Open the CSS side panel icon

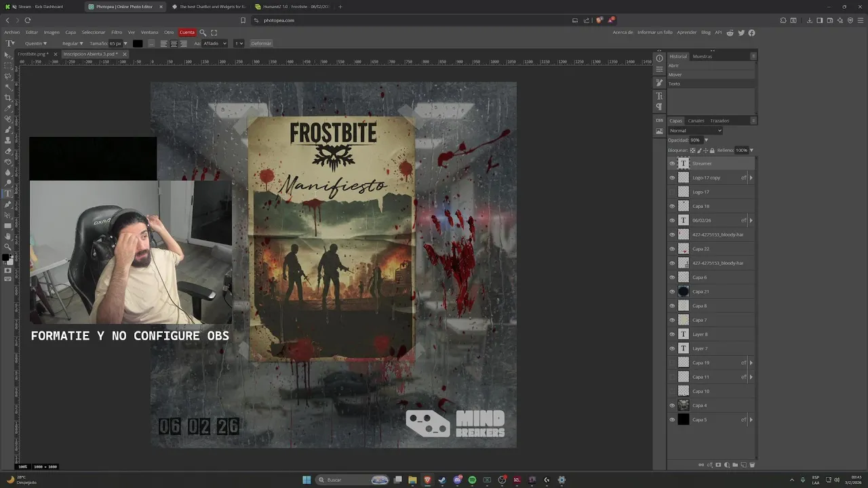click(659, 120)
